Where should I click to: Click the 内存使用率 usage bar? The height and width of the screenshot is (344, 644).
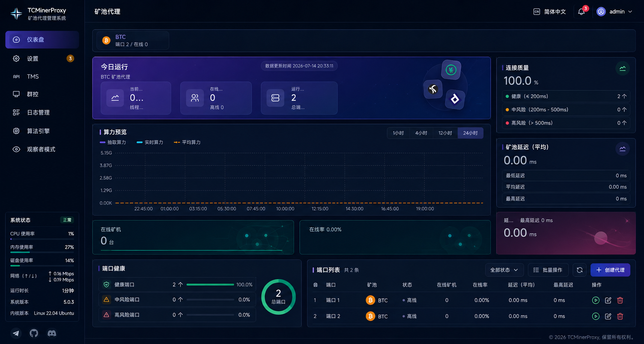42,252
